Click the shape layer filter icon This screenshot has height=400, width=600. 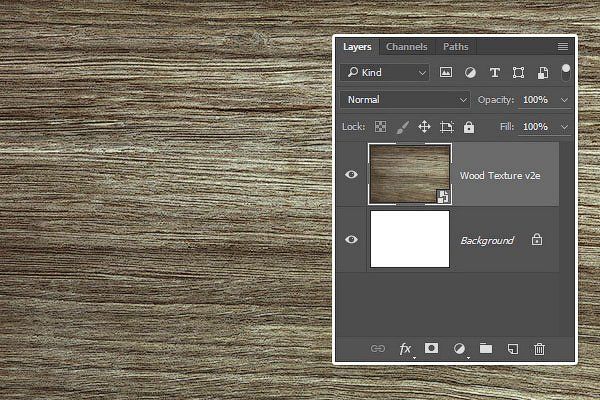pyautogui.click(x=518, y=73)
